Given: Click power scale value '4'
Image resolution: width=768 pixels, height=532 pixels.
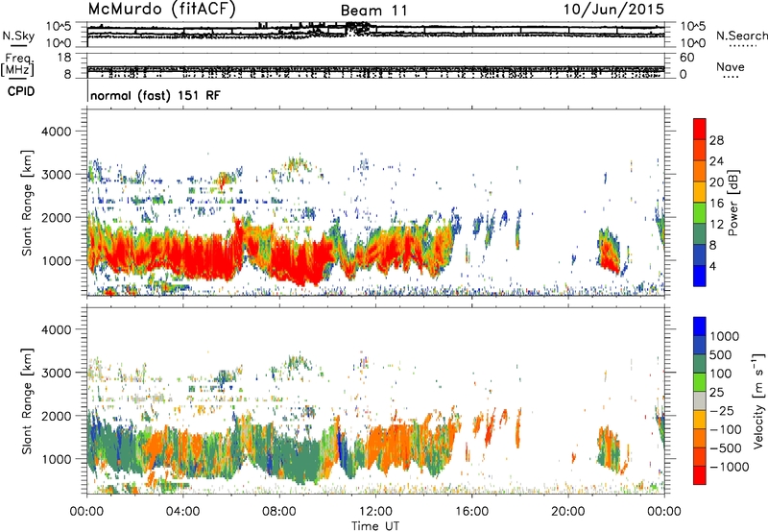Looking at the screenshot, I should [712, 267].
